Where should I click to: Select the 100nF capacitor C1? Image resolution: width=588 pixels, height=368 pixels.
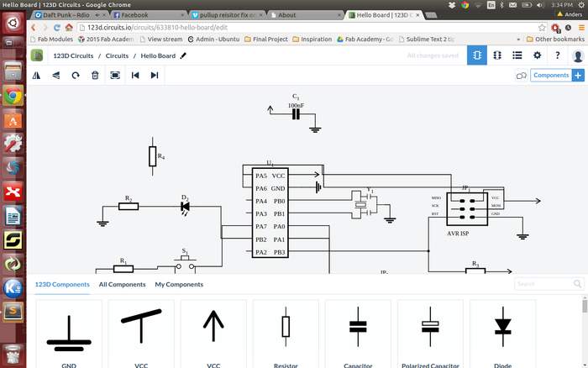(296, 113)
